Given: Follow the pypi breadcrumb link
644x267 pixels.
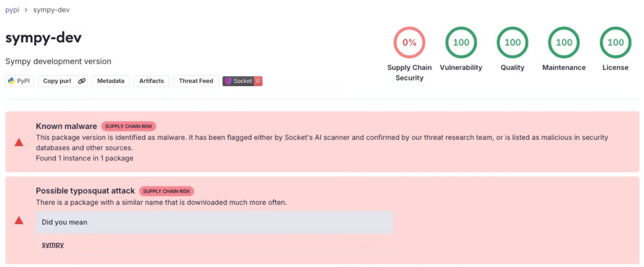Looking at the screenshot, I should tap(13, 10).
